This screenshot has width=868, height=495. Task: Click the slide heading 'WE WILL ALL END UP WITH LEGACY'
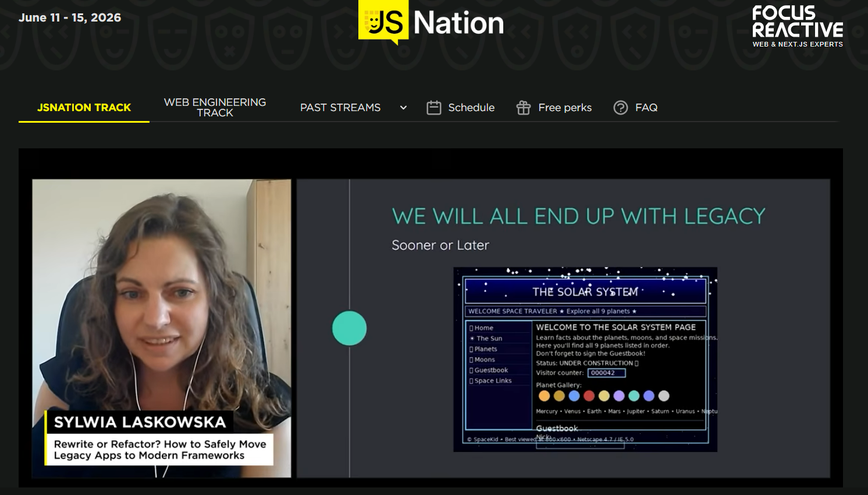pyautogui.click(x=579, y=216)
